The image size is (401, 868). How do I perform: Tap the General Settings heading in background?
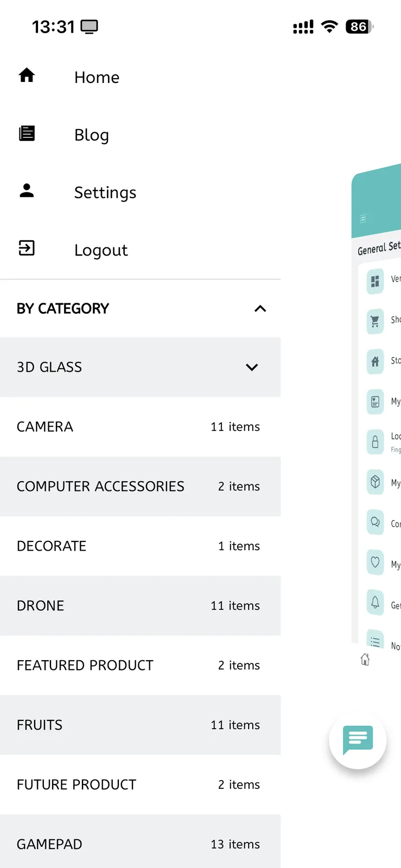pos(379,248)
